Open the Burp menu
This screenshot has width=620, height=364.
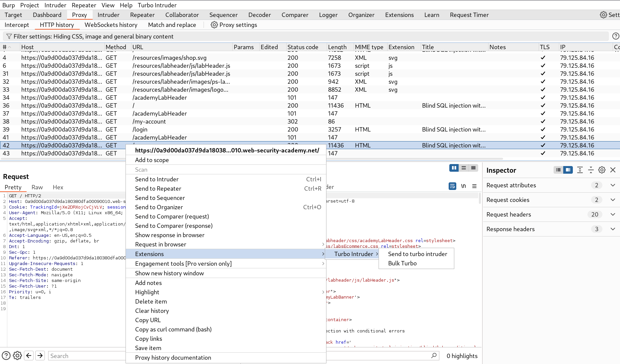pyautogui.click(x=9, y=5)
